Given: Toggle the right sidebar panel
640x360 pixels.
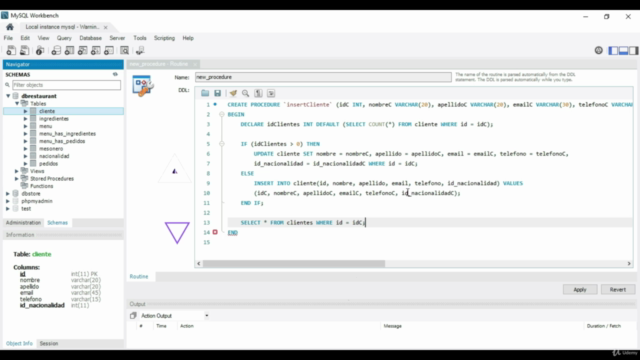Looking at the screenshot, I should 633,51.
